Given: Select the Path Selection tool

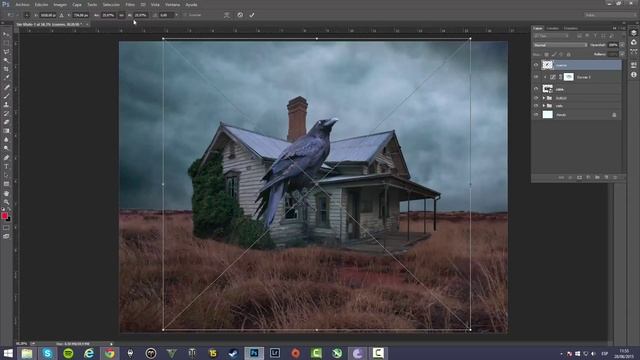Looking at the screenshot, I should 6,175.
